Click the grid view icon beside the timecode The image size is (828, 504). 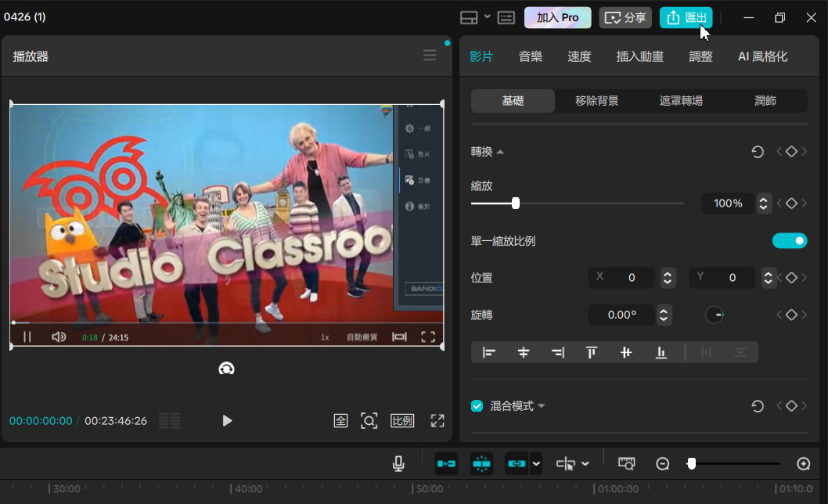170,420
